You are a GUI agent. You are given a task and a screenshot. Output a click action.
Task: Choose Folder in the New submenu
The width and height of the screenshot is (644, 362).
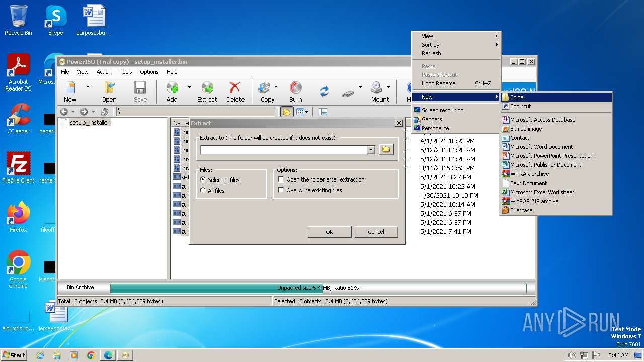pyautogui.click(x=556, y=97)
